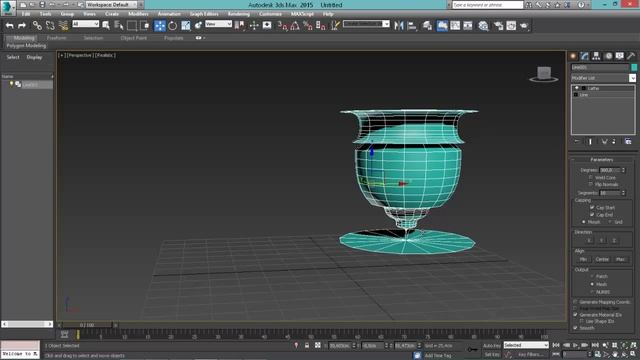
Task: Uncheck the Cap Start checkbox
Action: (592, 207)
